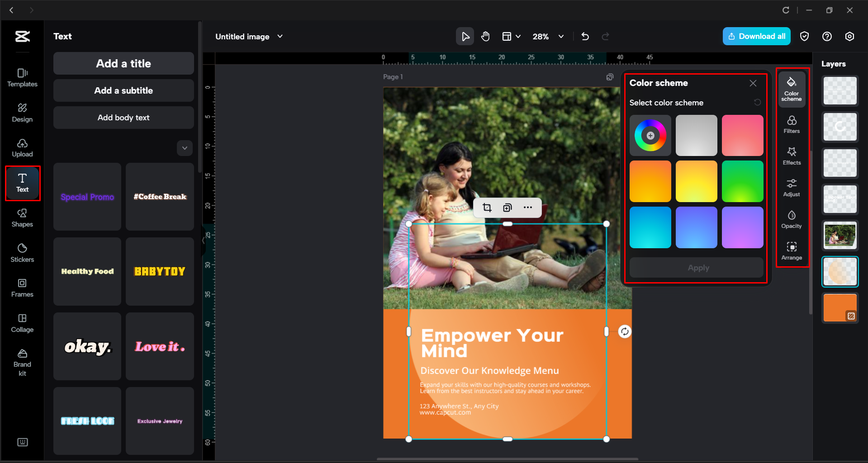Select the pink gradient color scheme swatch
The height and width of the screenshot is (463, 868).
point(742,135)
